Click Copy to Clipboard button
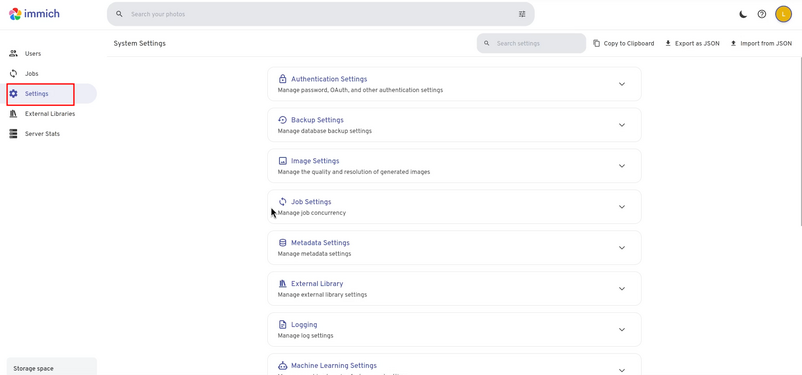This screenshot has height=375, width=802. pos(623,43)
